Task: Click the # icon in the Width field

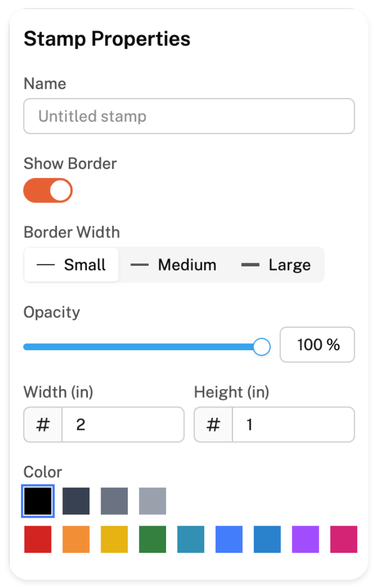Action: tap(43, 424)
